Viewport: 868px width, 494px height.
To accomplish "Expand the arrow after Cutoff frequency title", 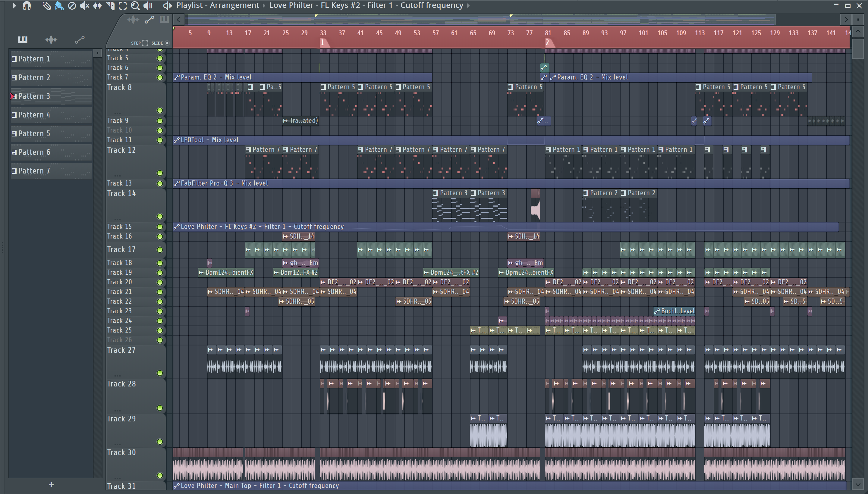I will tap(468, 5).
